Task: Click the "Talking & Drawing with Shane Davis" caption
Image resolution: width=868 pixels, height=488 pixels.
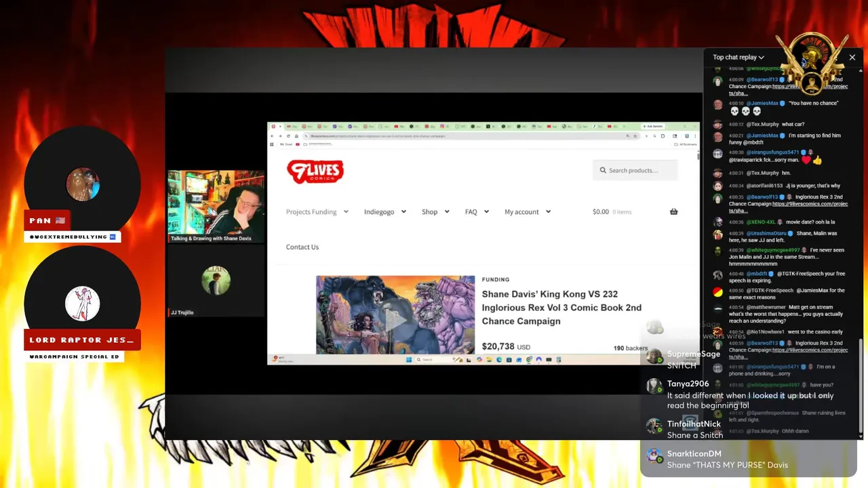Action: tap(211, 239)
